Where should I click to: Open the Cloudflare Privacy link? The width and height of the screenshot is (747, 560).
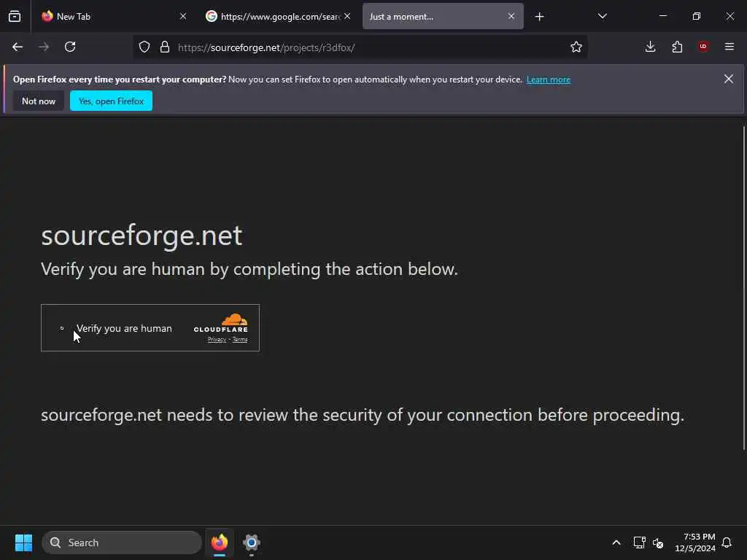(217, 340)
